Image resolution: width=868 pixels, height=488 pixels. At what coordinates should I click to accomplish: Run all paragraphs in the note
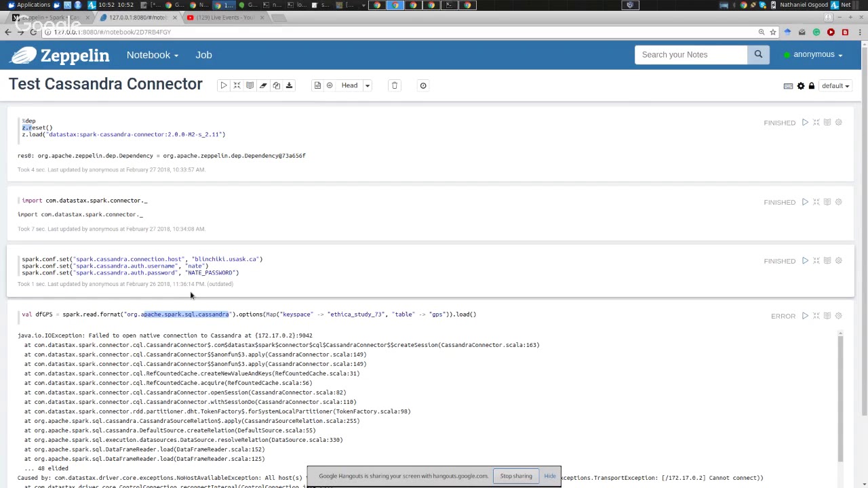(224, 85)
